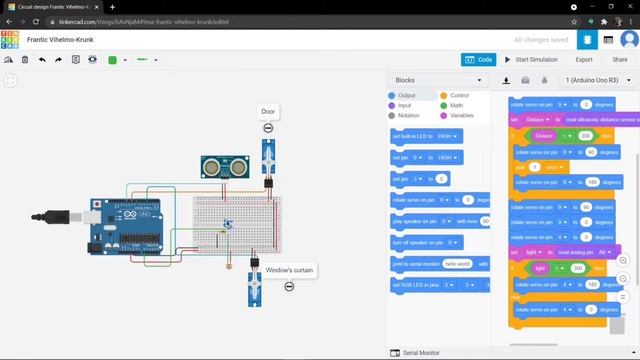This screenshot has width=640, height=360.
Task: Rotate selected component with rotate tool
Action: 8,60
